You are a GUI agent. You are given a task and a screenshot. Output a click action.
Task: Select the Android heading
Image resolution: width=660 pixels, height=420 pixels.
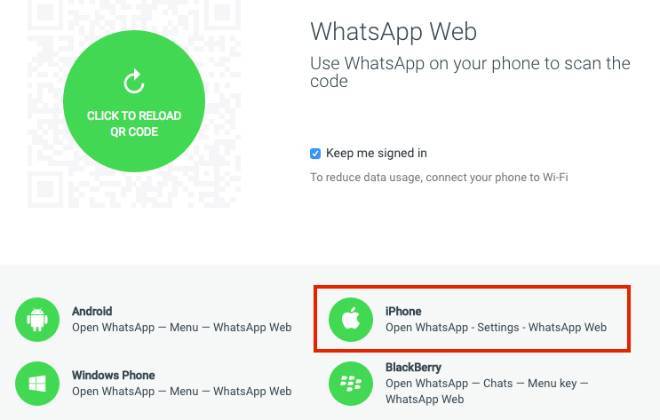tap(92, 311)
